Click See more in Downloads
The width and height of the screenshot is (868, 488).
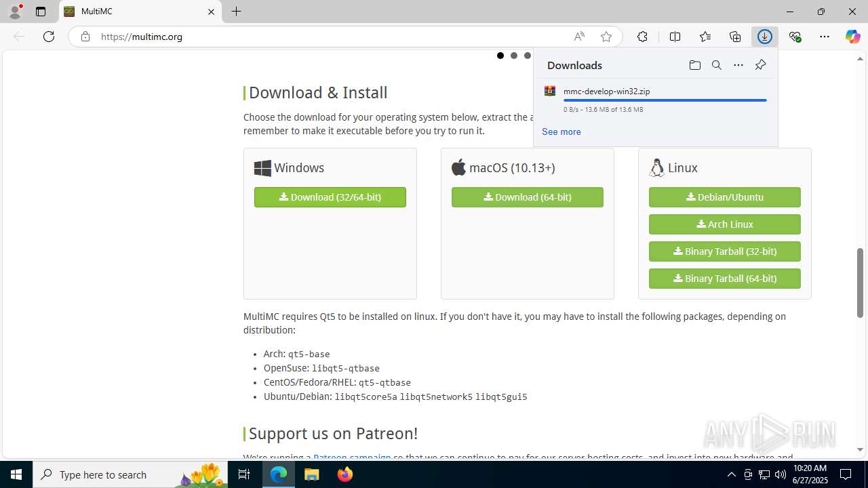[x=561, y=131]
